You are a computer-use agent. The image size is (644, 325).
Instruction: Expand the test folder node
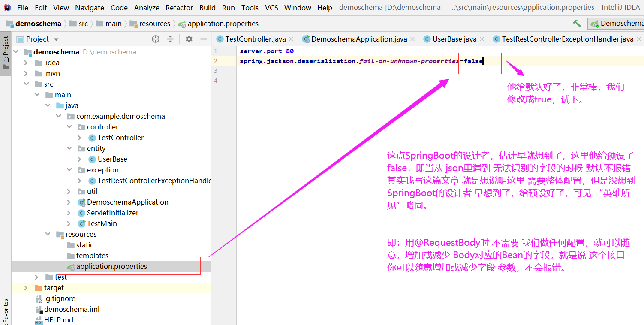37,277
